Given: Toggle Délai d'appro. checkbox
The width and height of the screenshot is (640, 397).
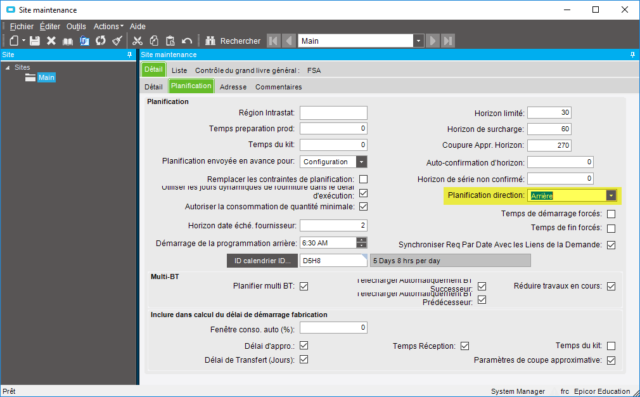Looking at the screenshot, I should (304, 346).
